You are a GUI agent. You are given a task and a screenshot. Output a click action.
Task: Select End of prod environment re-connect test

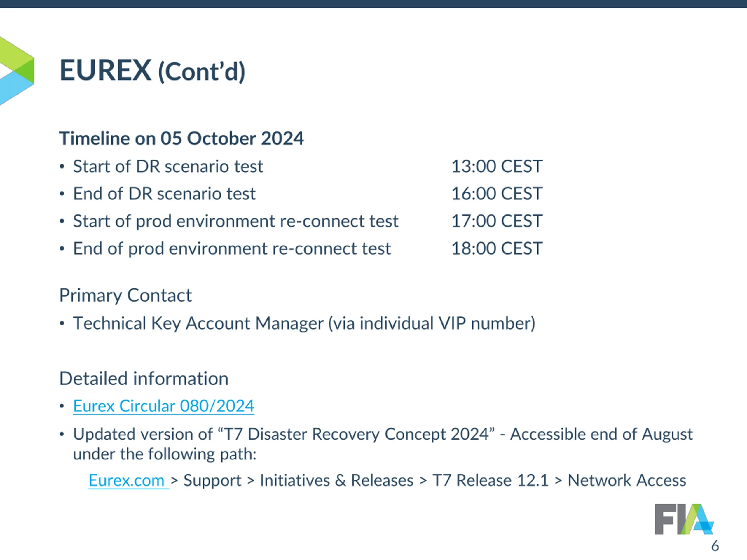click(x=232, y=249)
